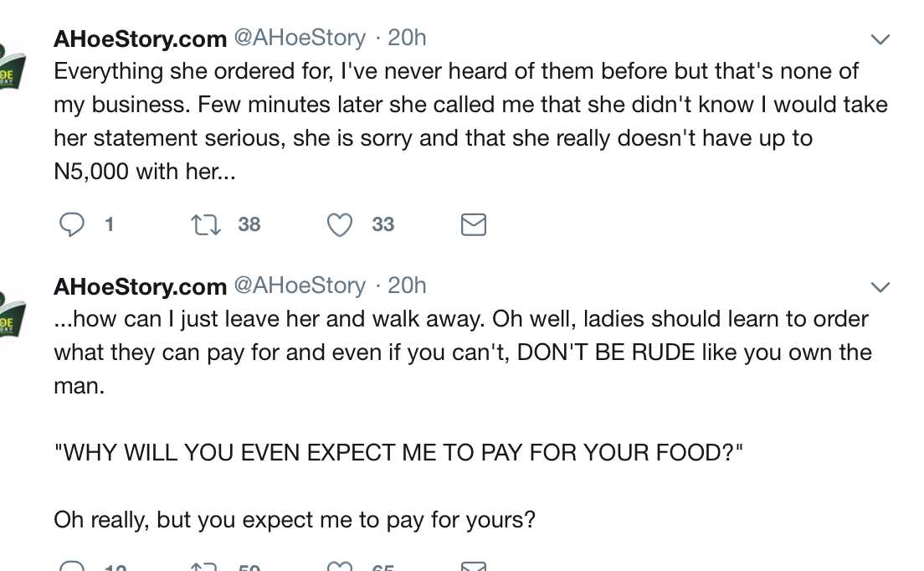Open AHoeStory.com profile name on first tweet
Image resolution: width=924 pixels, height=571 pixels.
tap(140, 39)
